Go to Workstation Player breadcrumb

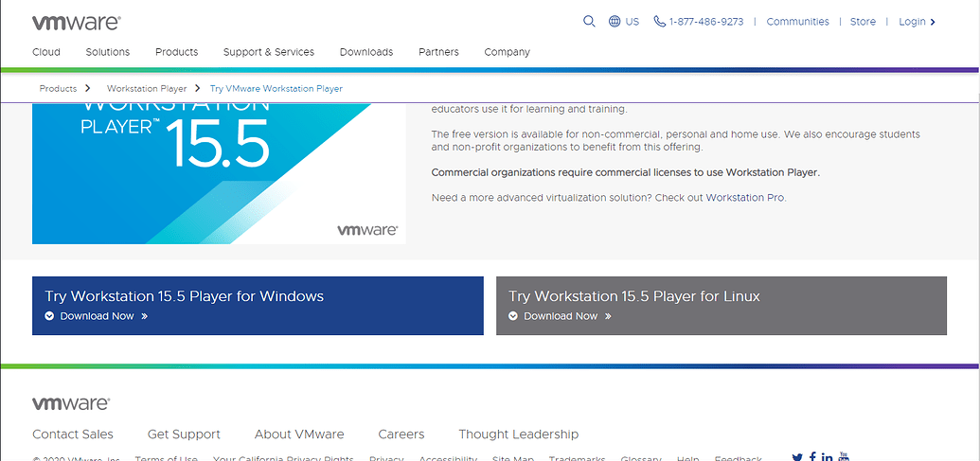pyautogui.click(x=147, y=88)
